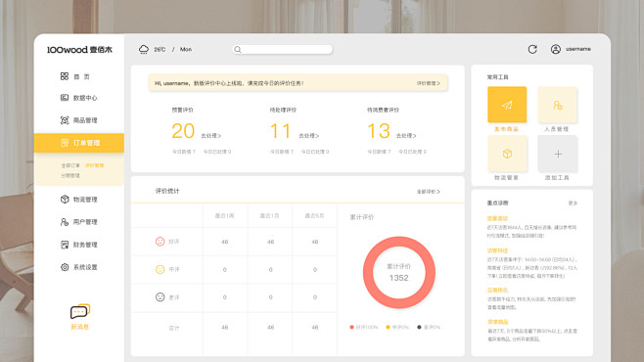644x362 pixels.
Task: Click the third date-range column header in the table
Action: [x=314, y=216]
